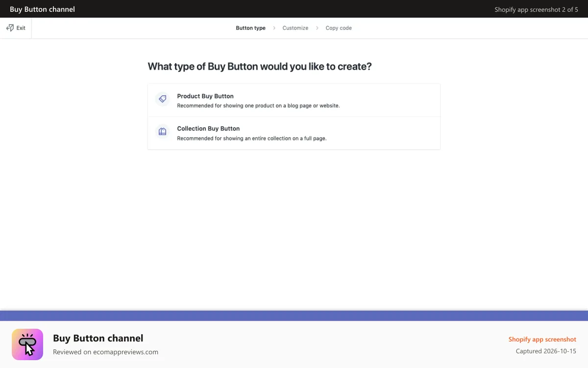Go to the Copy code step
588x368 pixels.
coord(339,28)
